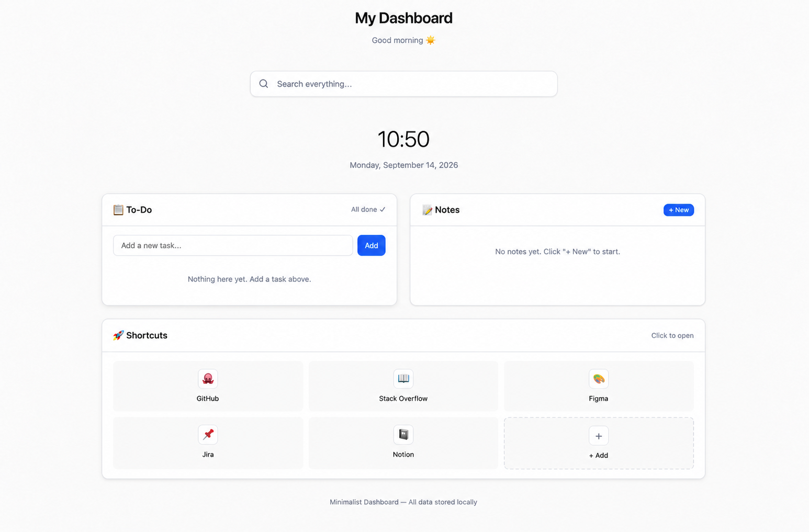Click the 10:50 clock display
The width and height of the screenshot is (809, 532).
pyautogui.click(x=403, y=139)
